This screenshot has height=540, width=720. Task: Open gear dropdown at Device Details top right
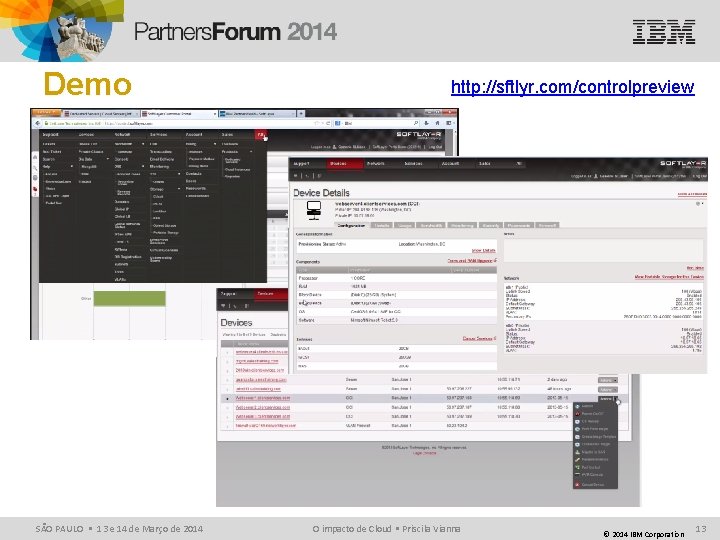click(699, 204)
